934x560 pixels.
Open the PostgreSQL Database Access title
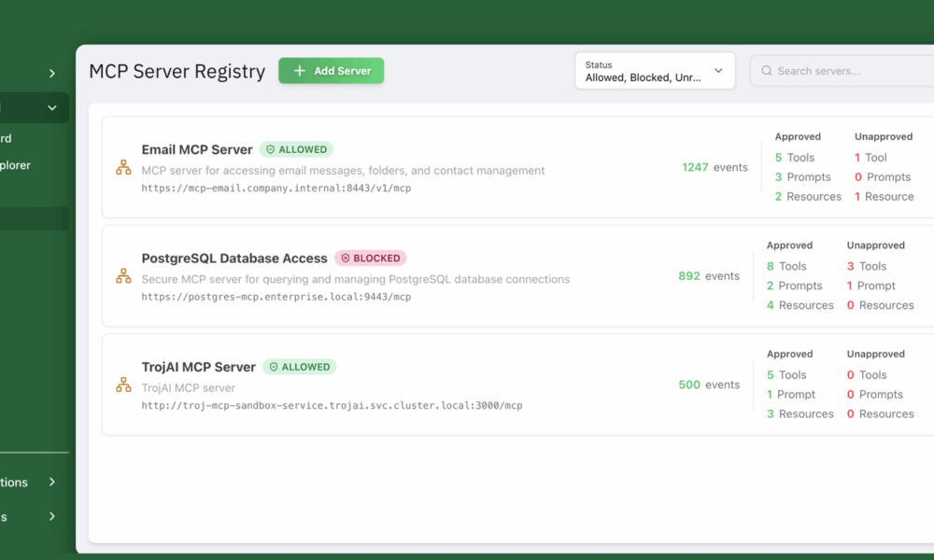pyautogui.click(x=234, y=259)
